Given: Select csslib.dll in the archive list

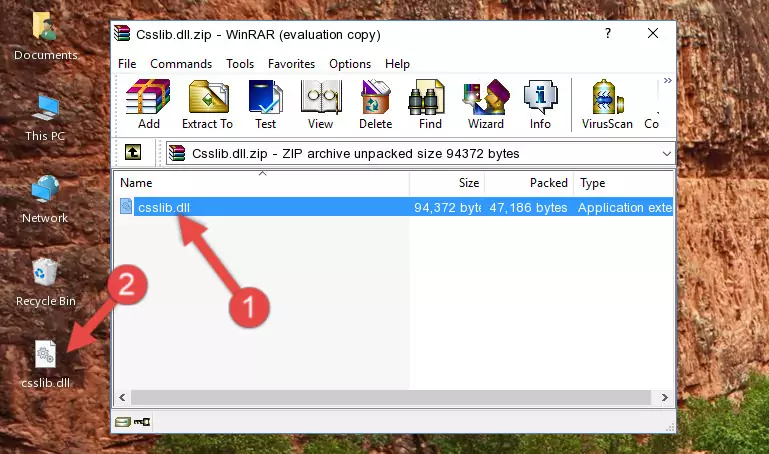Looking at the screenshot, I should [164, 207].
